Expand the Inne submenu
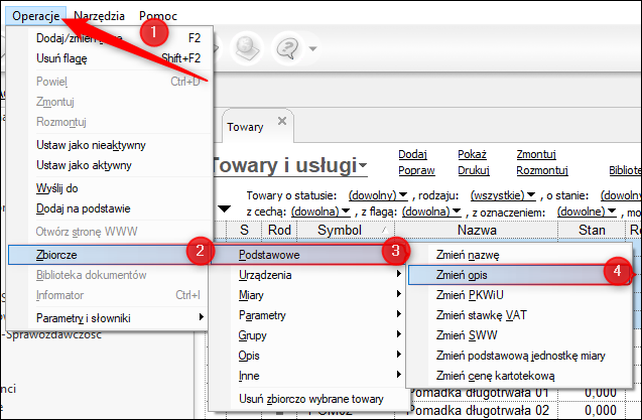642x420 pixels. (309, 376)
